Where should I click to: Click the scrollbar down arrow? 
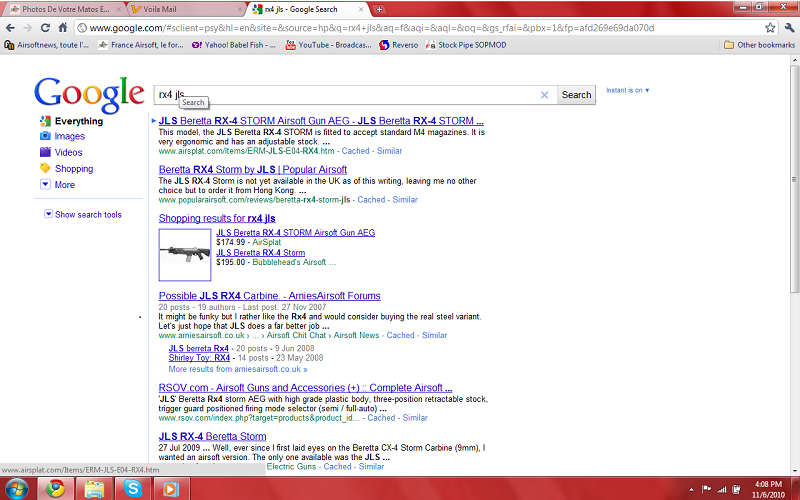click(795, 471)
